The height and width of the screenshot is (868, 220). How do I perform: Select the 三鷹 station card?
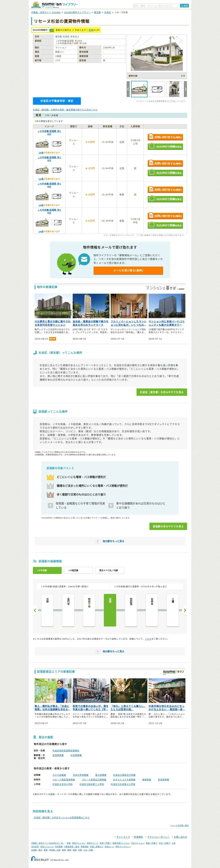[173, 610]
